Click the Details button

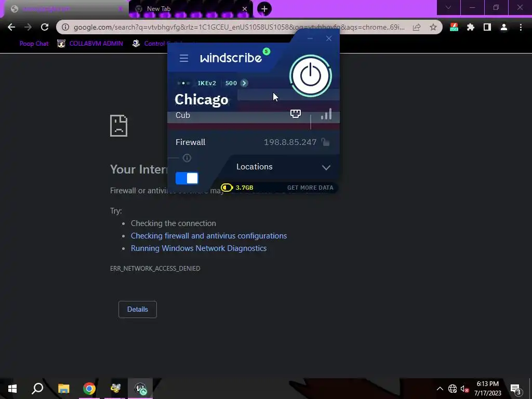pyautogui.click(x=137, y=310)
